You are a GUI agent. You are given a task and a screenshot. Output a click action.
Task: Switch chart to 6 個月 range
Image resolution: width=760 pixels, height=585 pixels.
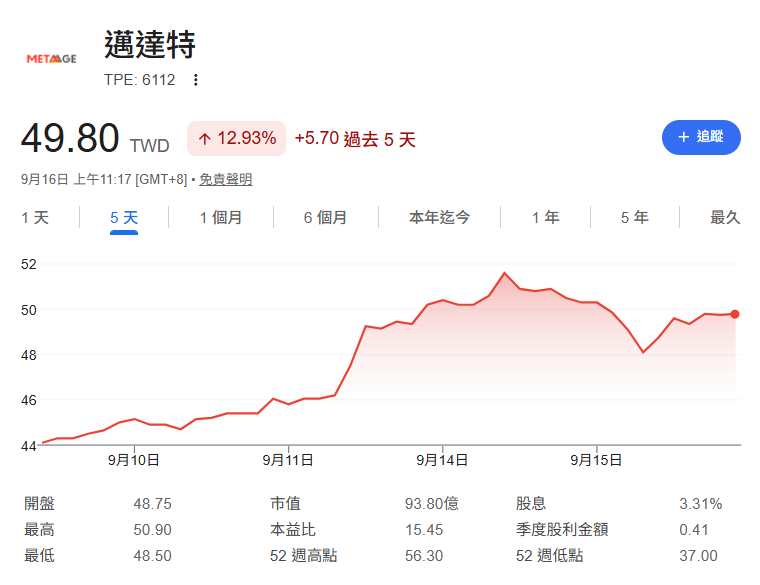(325, 218)
